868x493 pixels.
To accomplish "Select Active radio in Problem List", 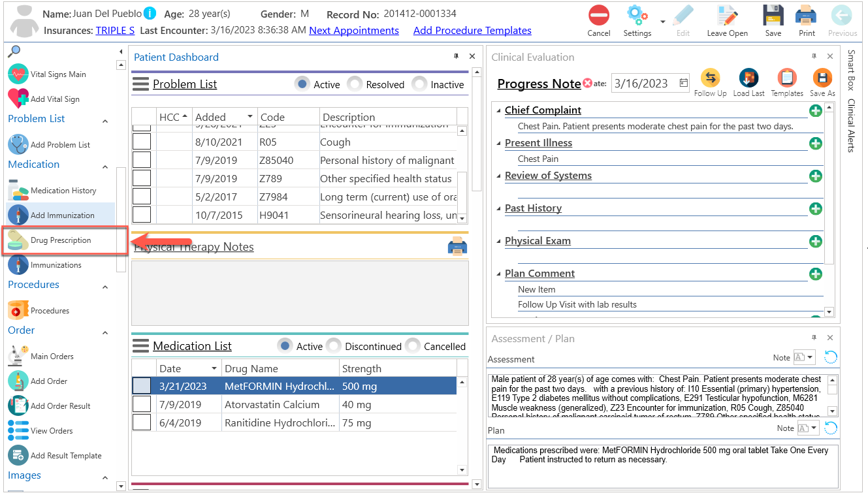I will pyautogui.click(x=302, y=84).
